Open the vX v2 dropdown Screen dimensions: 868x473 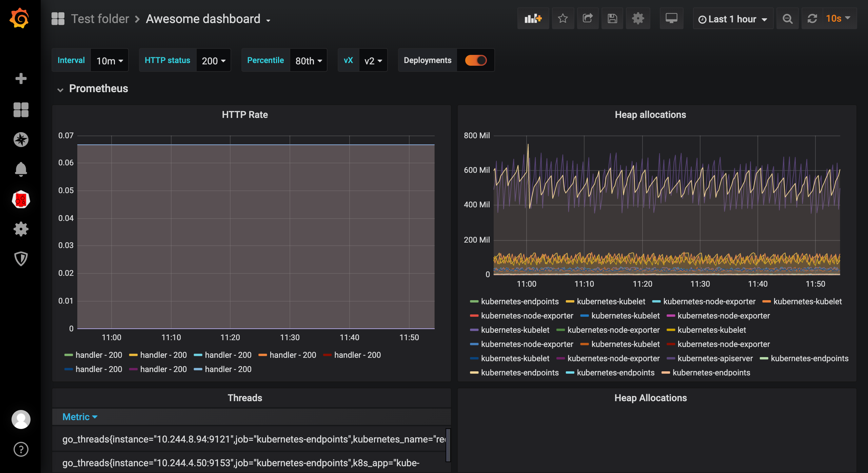pyautogui.click(x=373, y=60)
